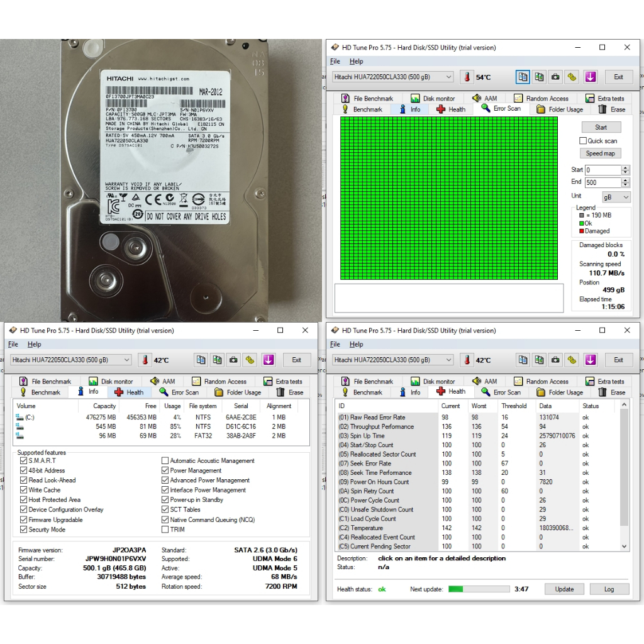This screenshot has height=644, width=644.
Task: Toggle the Automatic Acoustic Management checkbox
Action: 165,461
